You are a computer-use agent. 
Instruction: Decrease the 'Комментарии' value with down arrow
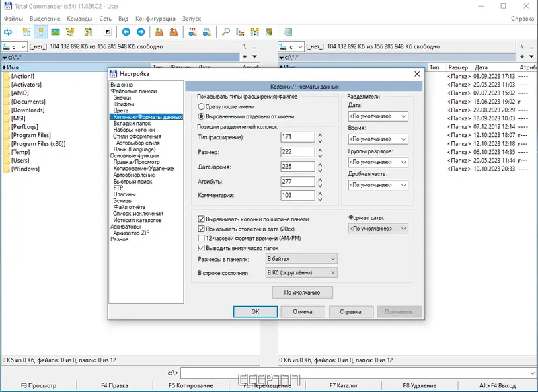[x=320, y=199]
